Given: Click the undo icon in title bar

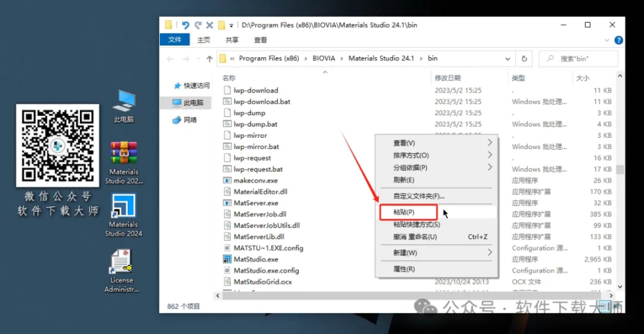Looking at the screenshot, I should click(186, 25).
